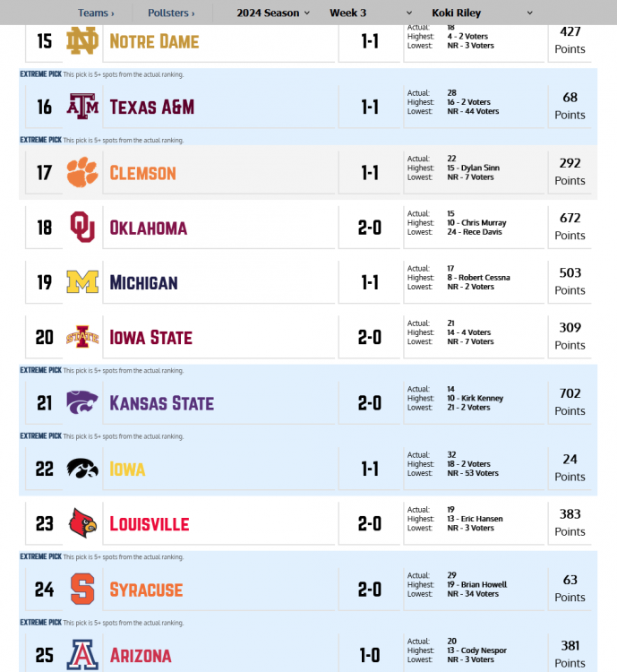
Task: Open the Pollsters menu
Action: [171, 13]
